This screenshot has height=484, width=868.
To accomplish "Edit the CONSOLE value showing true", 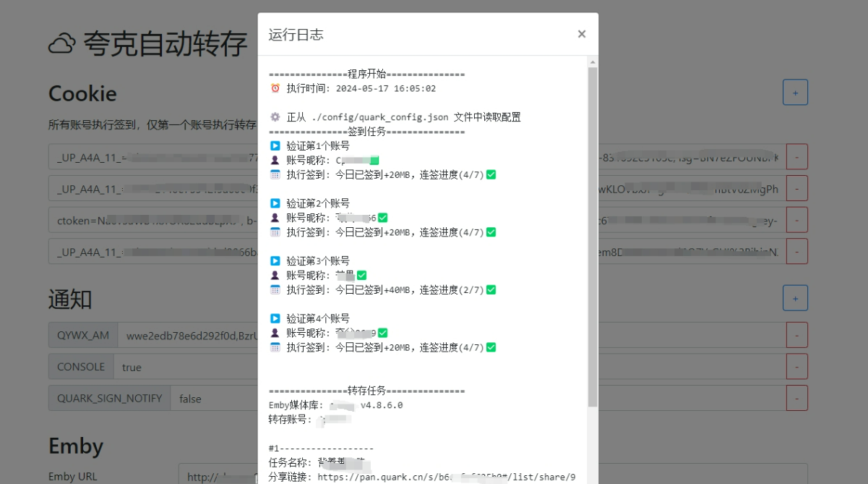I will (x=181, y=367).
